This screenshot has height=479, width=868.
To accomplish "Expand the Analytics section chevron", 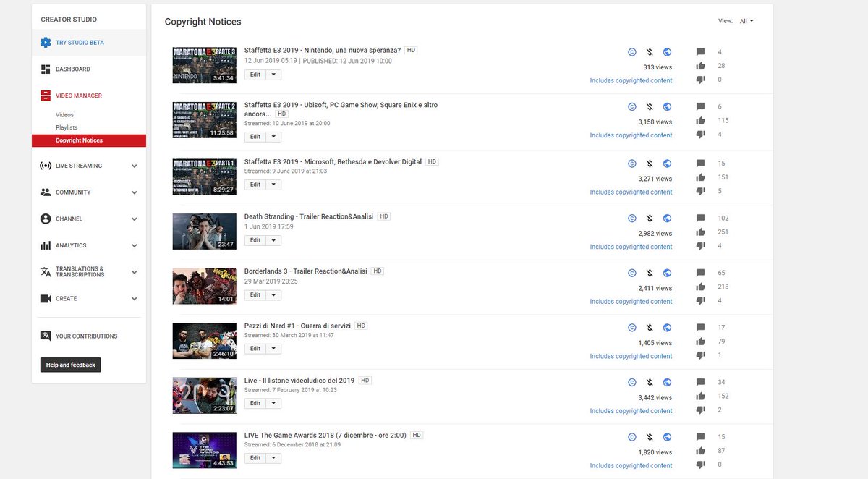I will pyautogui.click(x=135, y=245).
